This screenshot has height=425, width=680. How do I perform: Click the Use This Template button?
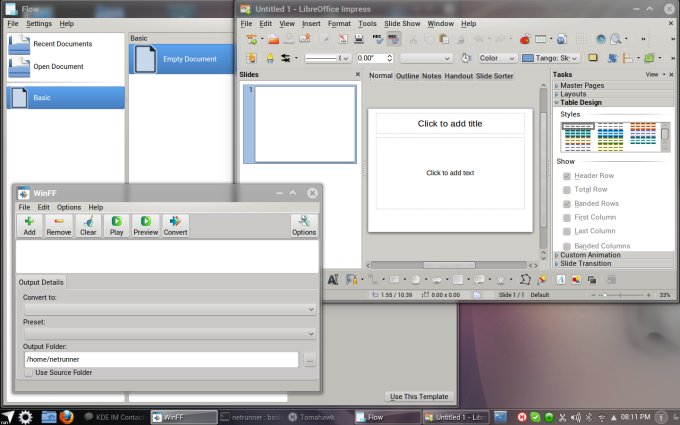point(421,397)
